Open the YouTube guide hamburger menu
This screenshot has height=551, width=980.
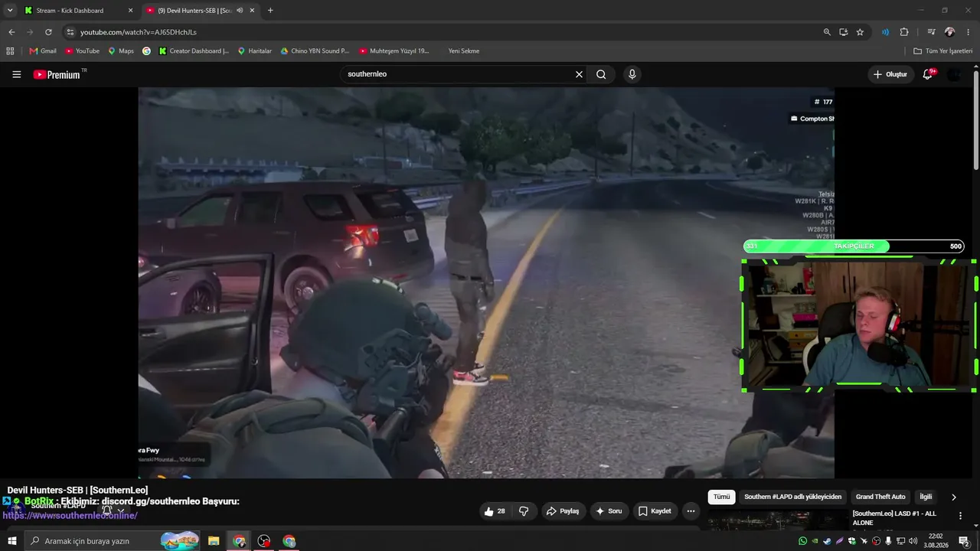[16, 74]
